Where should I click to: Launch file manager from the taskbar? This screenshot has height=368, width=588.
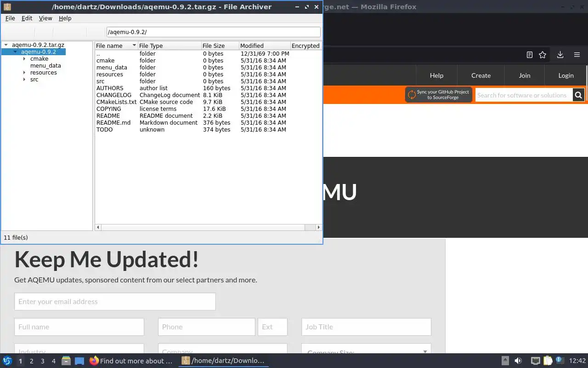point(66,361)
